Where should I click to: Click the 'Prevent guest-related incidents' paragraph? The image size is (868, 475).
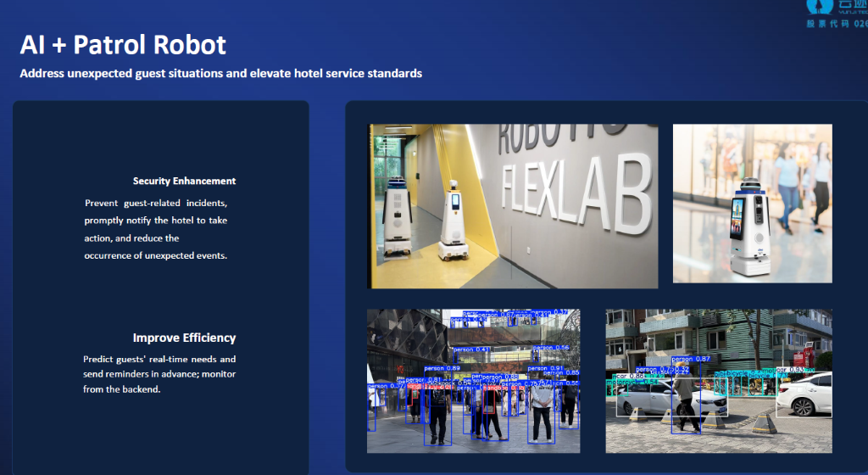pos(156,229)
